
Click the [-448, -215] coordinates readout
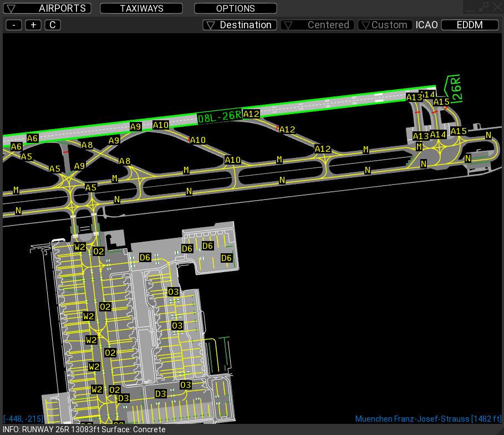tap(23, 419)
